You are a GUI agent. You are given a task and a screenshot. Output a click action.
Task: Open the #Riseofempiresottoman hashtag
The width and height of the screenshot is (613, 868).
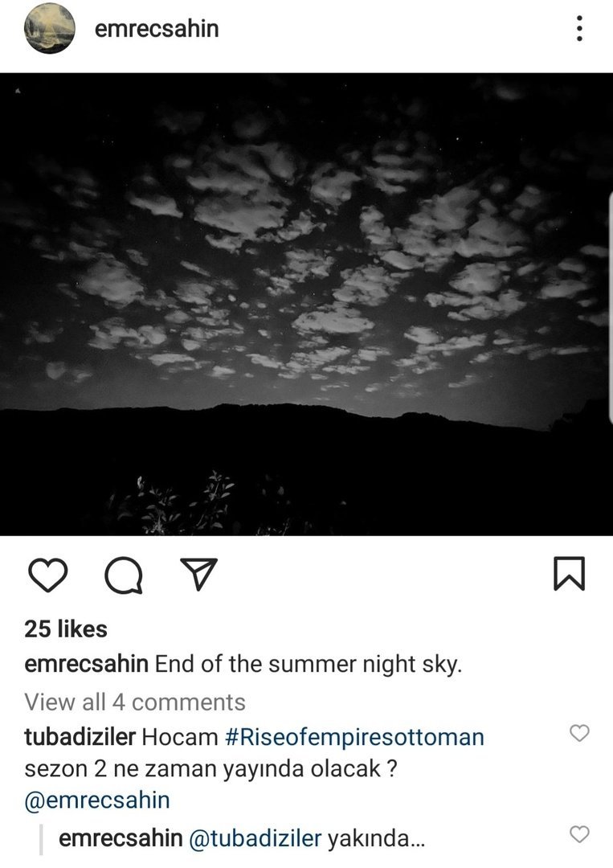354,737
